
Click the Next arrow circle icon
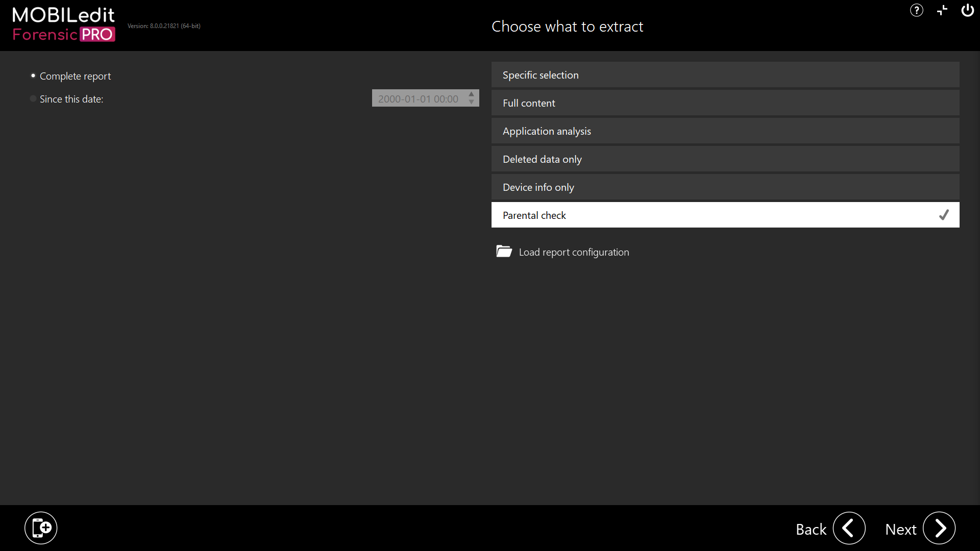[x=939, y=529]
